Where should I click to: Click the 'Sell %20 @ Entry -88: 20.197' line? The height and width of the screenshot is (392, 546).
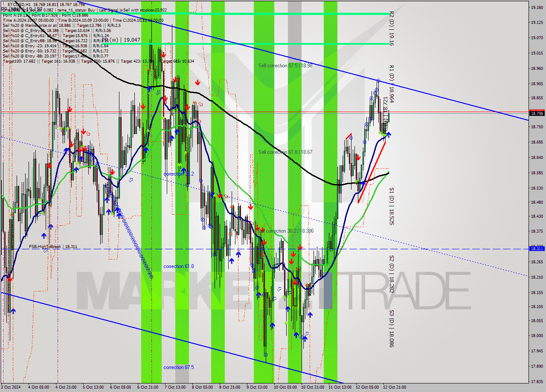coord(30,56)
